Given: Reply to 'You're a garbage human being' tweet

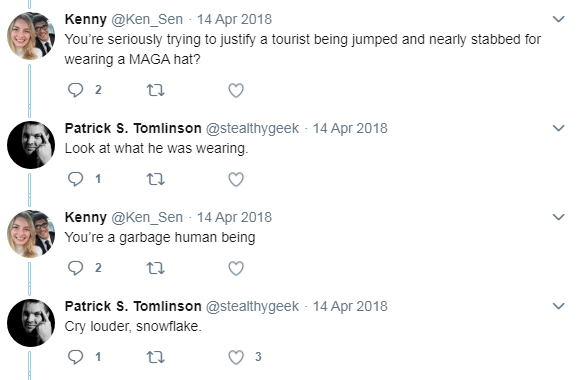Looking at the screenshot, I should [76, 268].
